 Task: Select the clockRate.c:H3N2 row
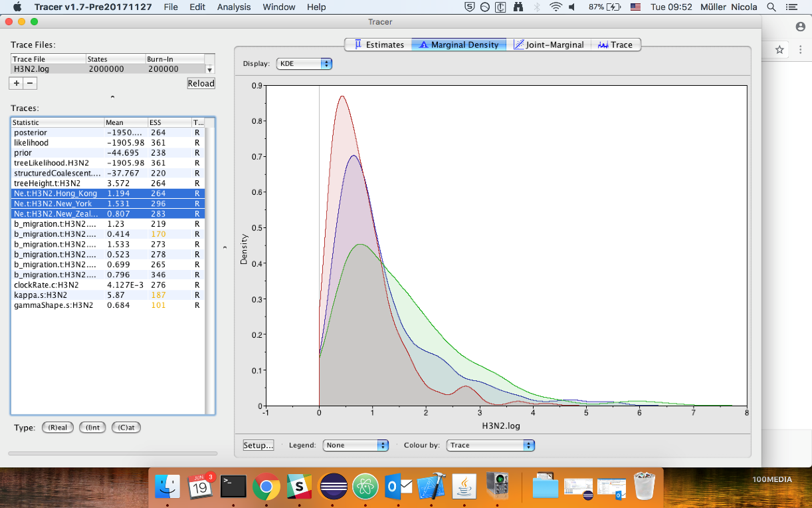[x=108, y=285]
